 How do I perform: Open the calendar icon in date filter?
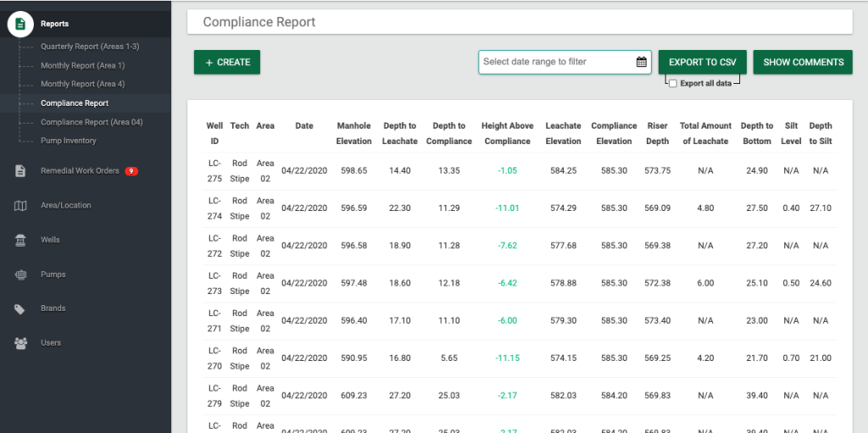pos(642,62)
